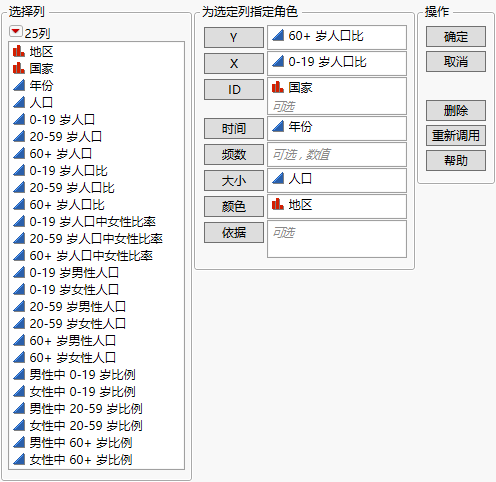
Task: Click the continuous icon beside 0-19 岁人口
Action: [19, 120]
